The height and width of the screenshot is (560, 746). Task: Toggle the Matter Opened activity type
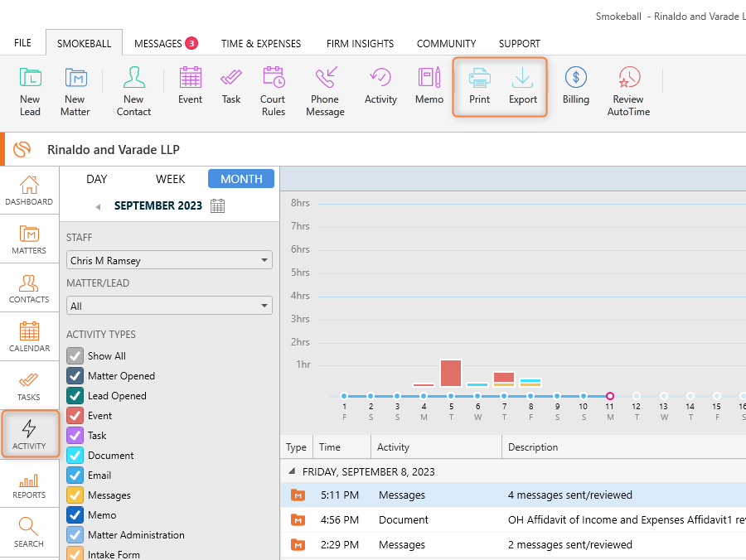(x=75, y=375)
